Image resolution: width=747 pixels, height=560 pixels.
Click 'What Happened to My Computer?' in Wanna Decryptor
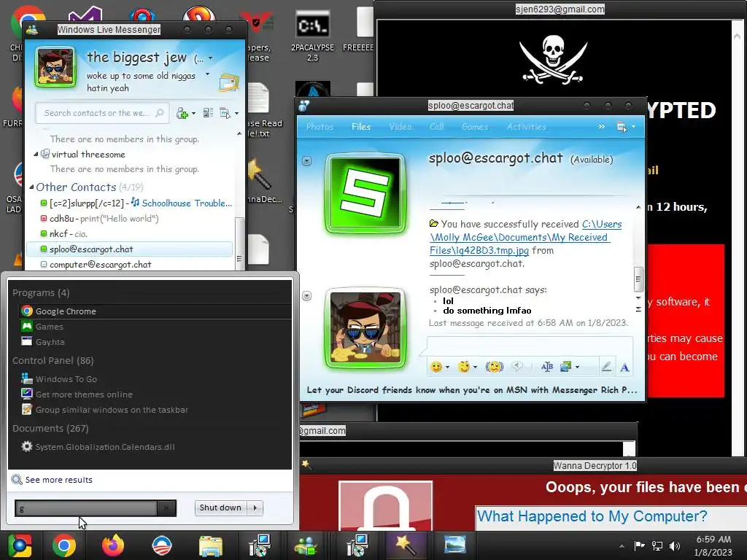[x=592, y=516]
